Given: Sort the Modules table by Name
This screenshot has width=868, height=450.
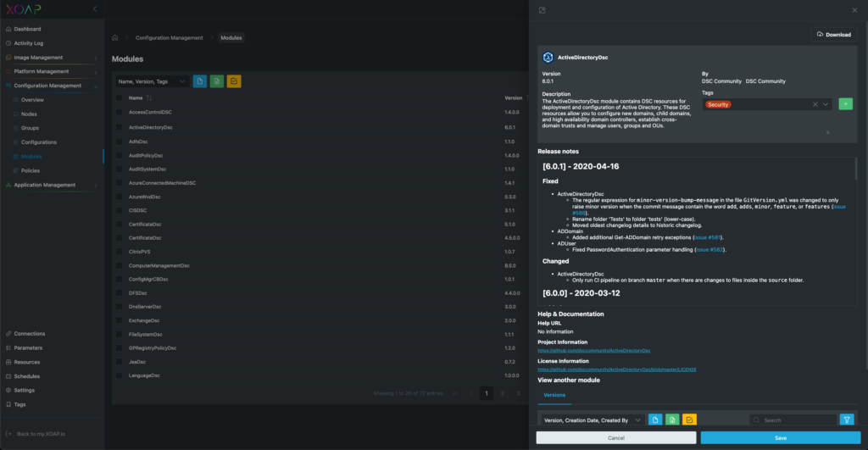Looking at the screenshot, I should (x=149, y=98).
